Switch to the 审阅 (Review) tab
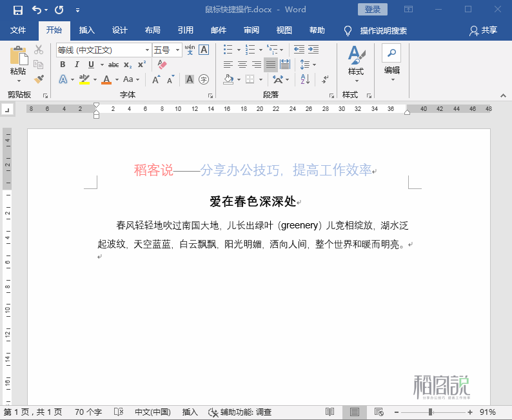The image size is (512, 420). click(251, 30)
